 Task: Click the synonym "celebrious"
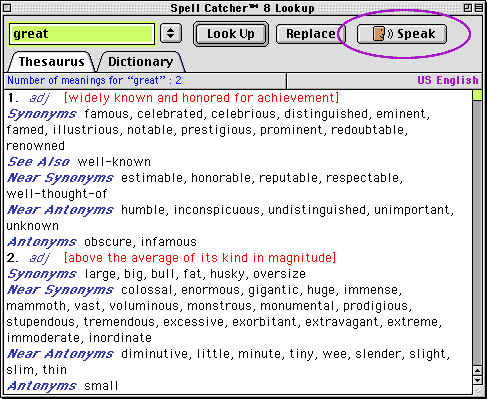coord(243,114)
